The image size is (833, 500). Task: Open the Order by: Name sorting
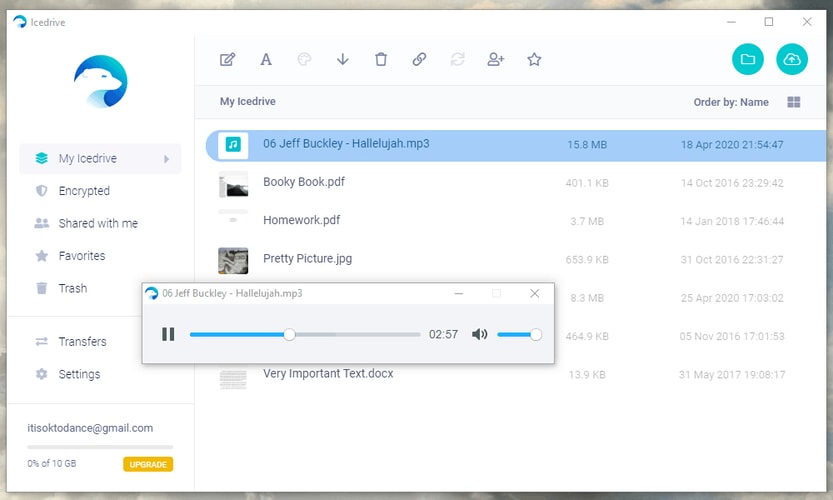point(731,102)
